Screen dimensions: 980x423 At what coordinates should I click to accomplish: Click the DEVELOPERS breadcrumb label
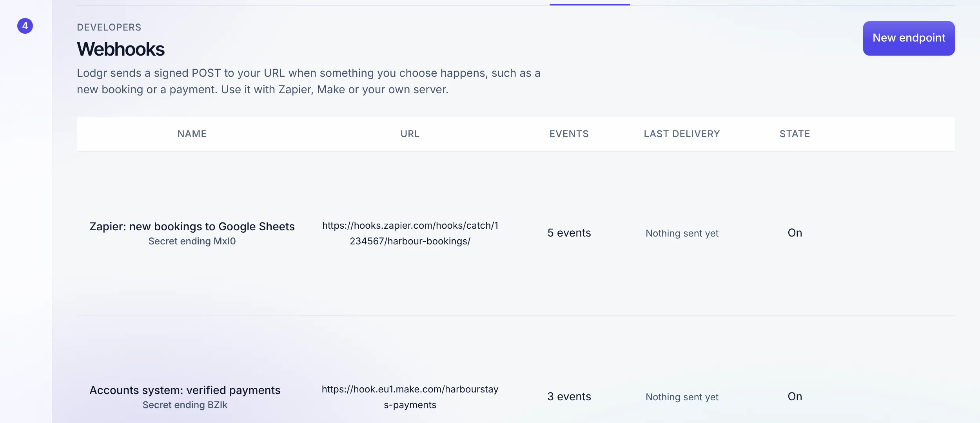point(109,27)
